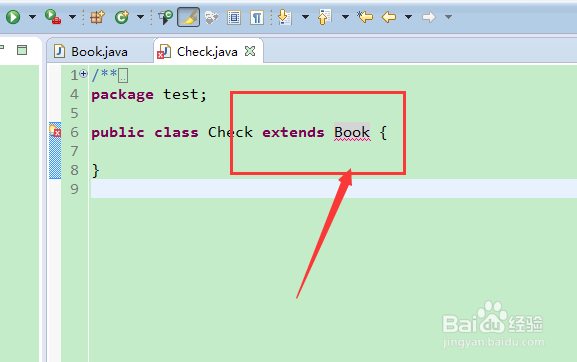Click the collapsed comment placeholder box
Screen dimensions: 577x362
[x=123, y=75]
